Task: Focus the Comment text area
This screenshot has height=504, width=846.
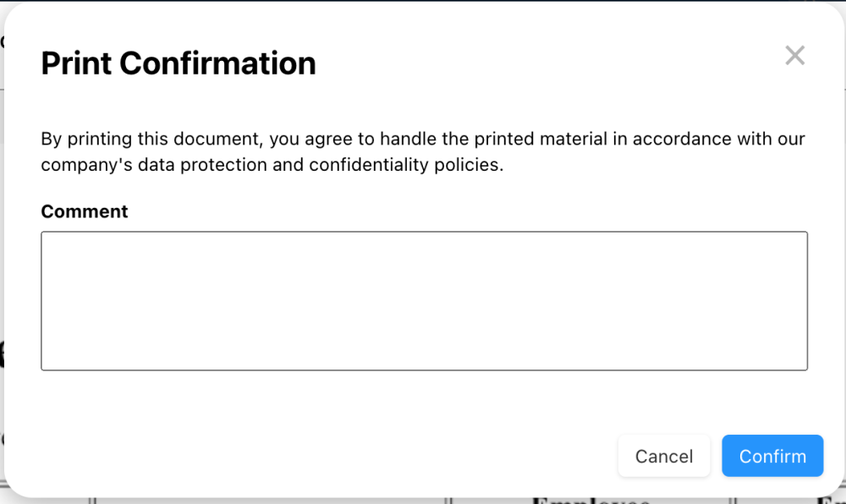Action: click(424, 300)
